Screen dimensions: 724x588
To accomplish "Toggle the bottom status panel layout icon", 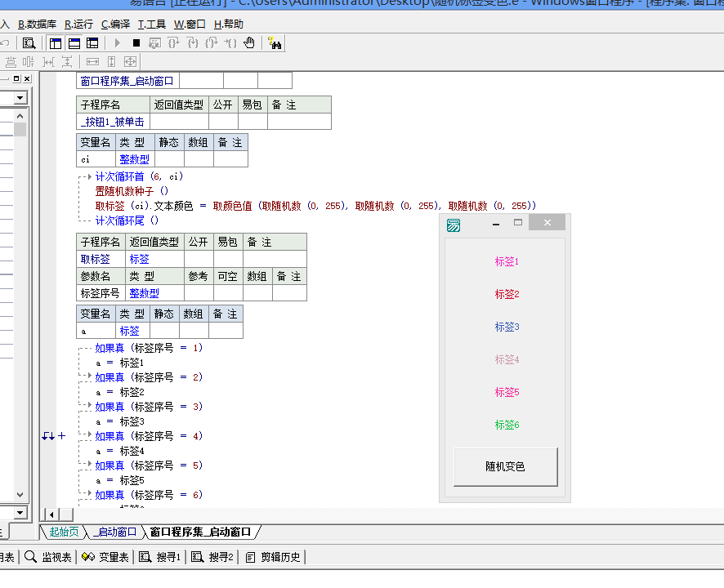I will click(74, 43).
